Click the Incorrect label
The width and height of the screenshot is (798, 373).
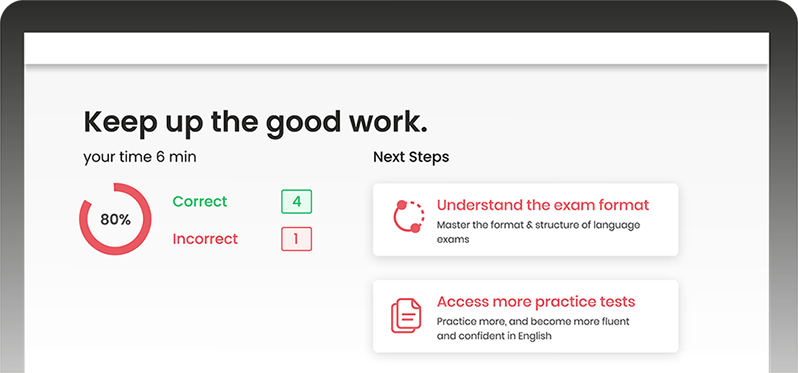pyautogui.click(x=205, y=239)
